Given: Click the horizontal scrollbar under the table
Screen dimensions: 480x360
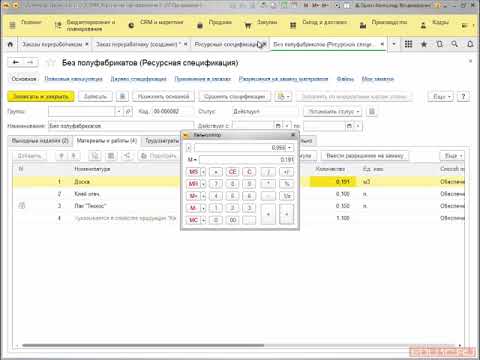Looking at the screenshot, I should point(143,345).
